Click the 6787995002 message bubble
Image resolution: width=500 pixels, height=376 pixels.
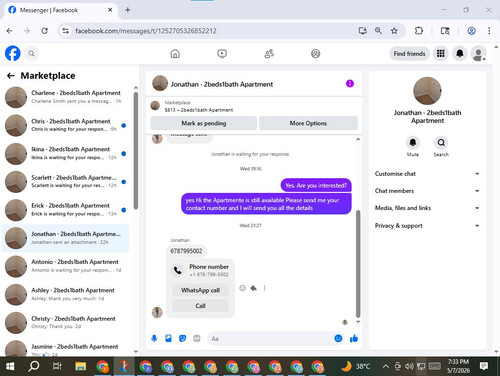pos(186,251)
